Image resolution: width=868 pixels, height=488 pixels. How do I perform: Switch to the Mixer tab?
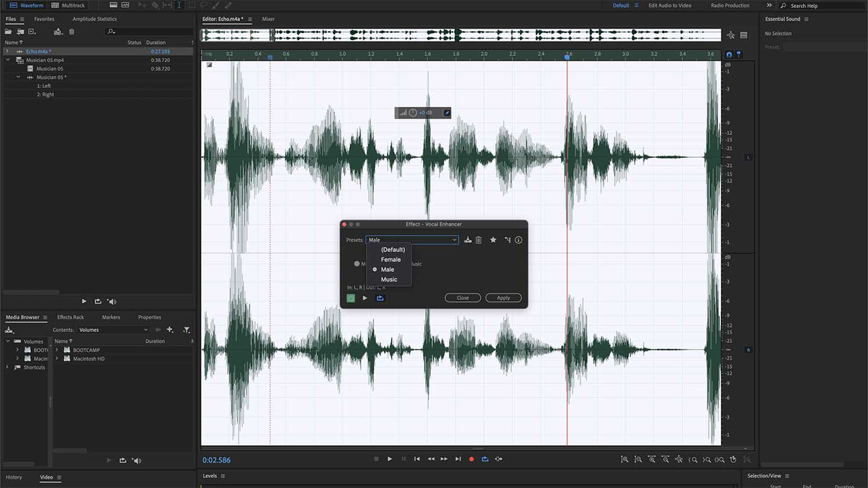click(x=269, y=19)
